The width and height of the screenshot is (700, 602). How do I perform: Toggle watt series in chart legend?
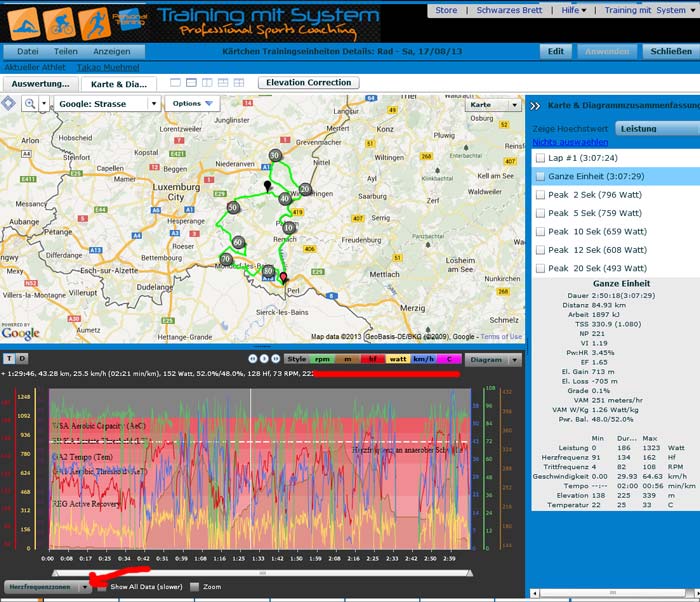point(398,359)
